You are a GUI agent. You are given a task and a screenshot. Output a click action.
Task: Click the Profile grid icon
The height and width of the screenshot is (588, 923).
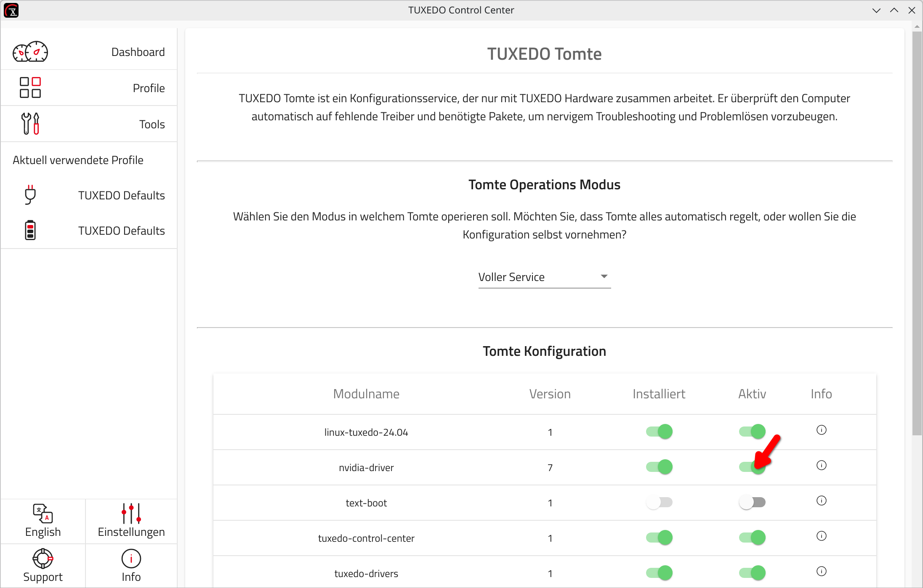point(30,88)
